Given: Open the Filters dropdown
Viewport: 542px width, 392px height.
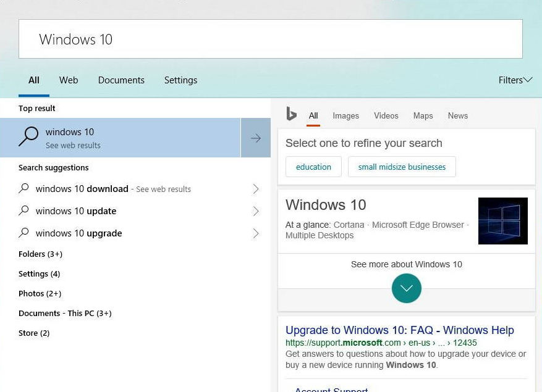Looking at the screenshot, I should 515,80.
